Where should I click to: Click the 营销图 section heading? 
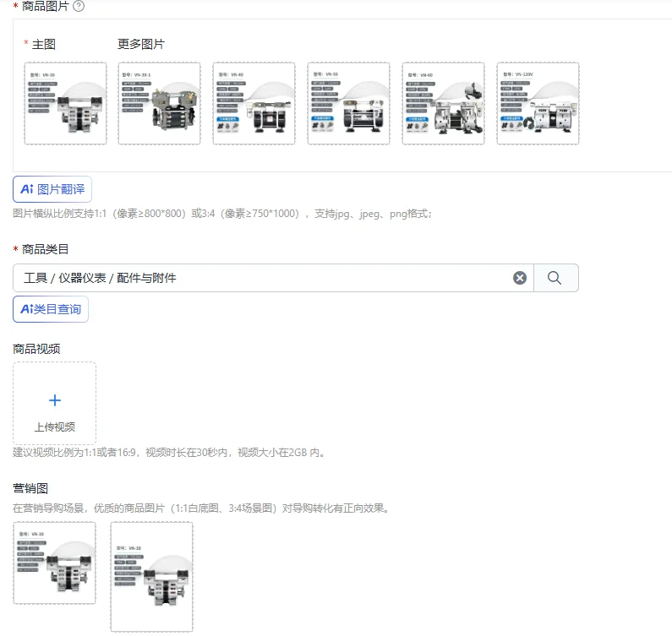30,488
